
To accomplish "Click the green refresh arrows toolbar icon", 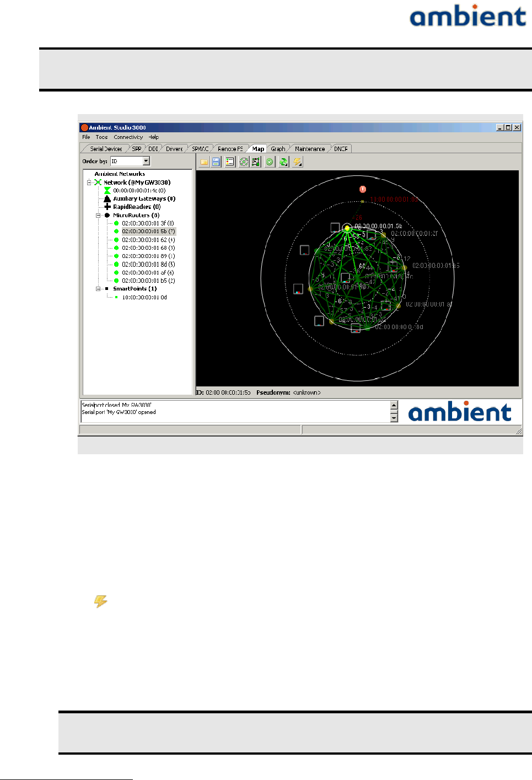I will click(283, 162).
